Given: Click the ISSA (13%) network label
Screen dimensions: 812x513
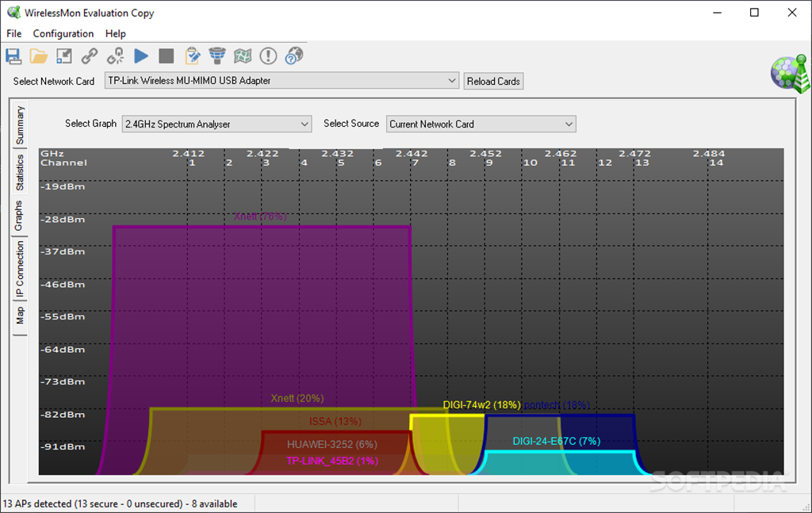Looking at the screenshot, I should [335, 421].
